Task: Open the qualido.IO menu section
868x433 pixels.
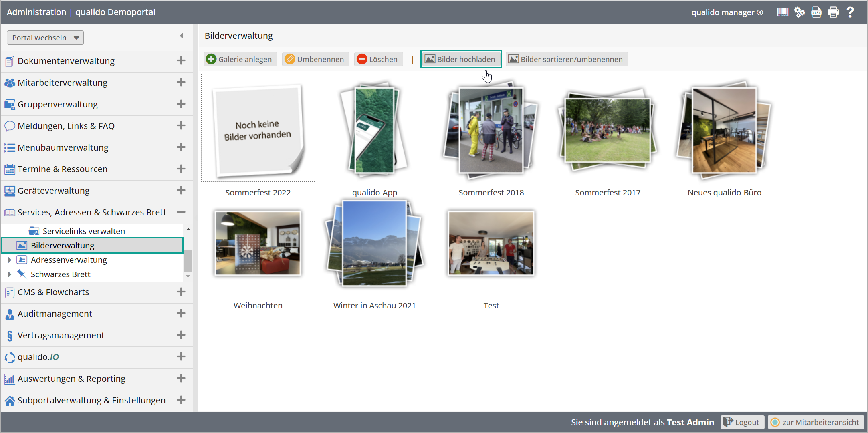Action: (97, 357)
